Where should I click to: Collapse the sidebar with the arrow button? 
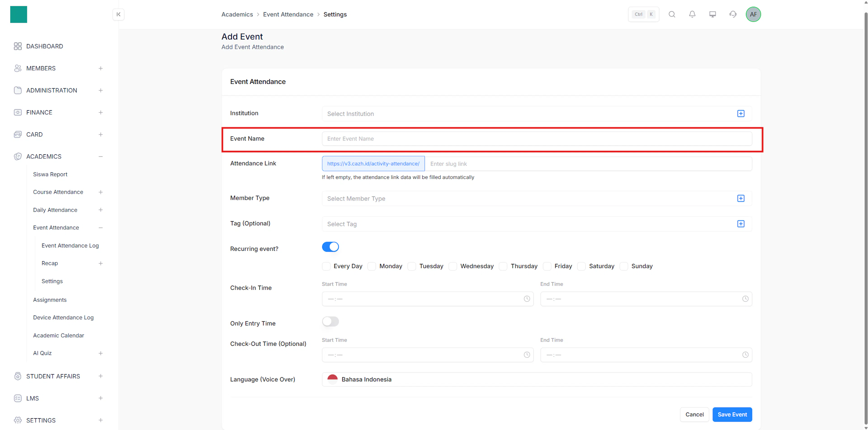coord(118,14)
